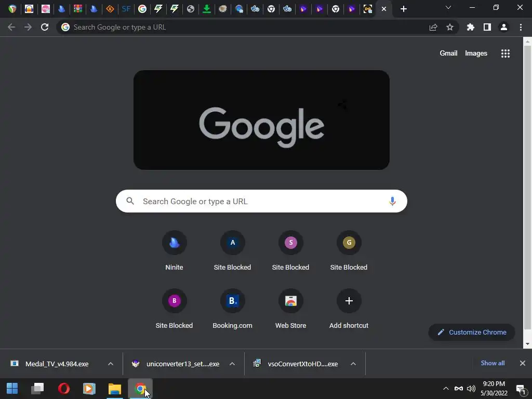Open the Ninite shortcut
This screenshot has height=399, width=532.
point(174,251)
